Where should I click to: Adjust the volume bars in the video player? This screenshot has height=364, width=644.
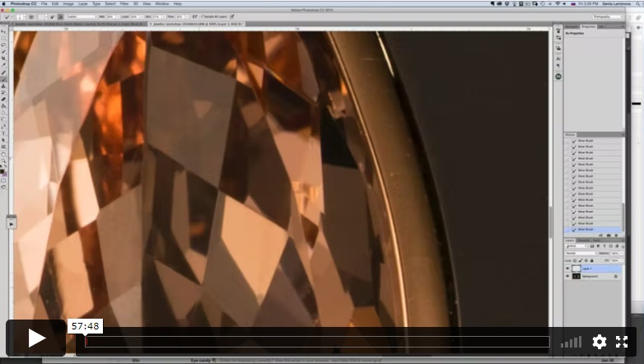[x=572, y=342]
